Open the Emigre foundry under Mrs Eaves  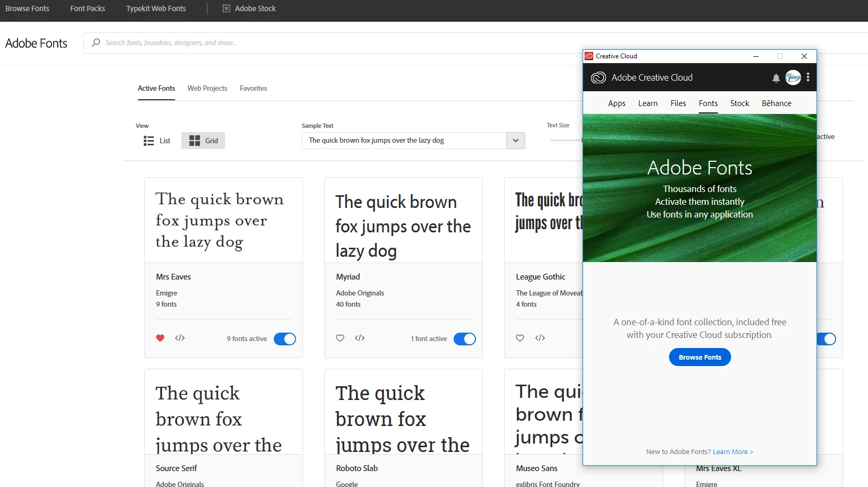tap(167, 293)
